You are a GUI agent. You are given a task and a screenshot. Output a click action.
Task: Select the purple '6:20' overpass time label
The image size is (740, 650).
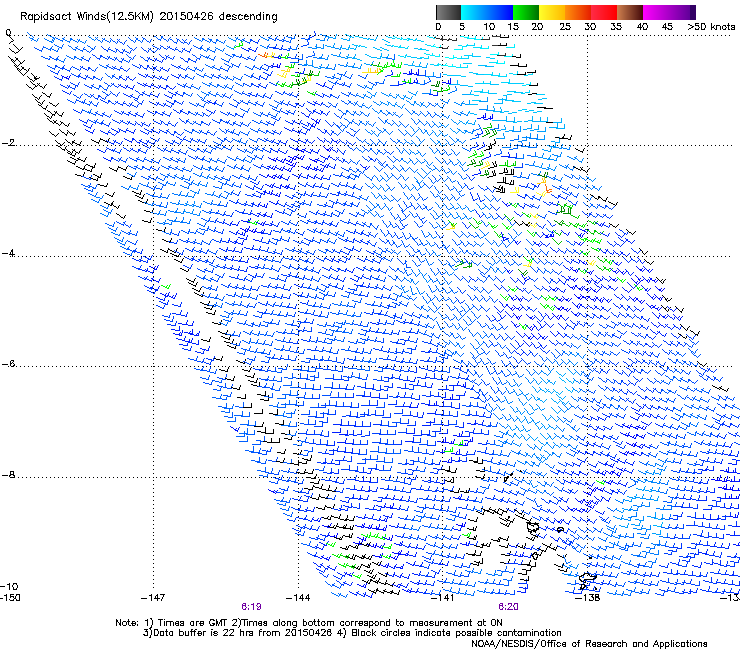508,607
